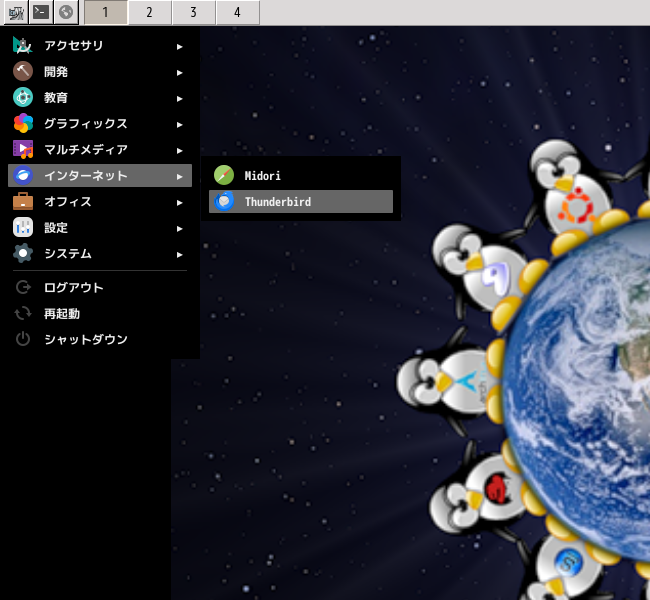This screenshot has width=650, height=600.
Task: Choose シャットダウン to power off
Action: point(100,339)
